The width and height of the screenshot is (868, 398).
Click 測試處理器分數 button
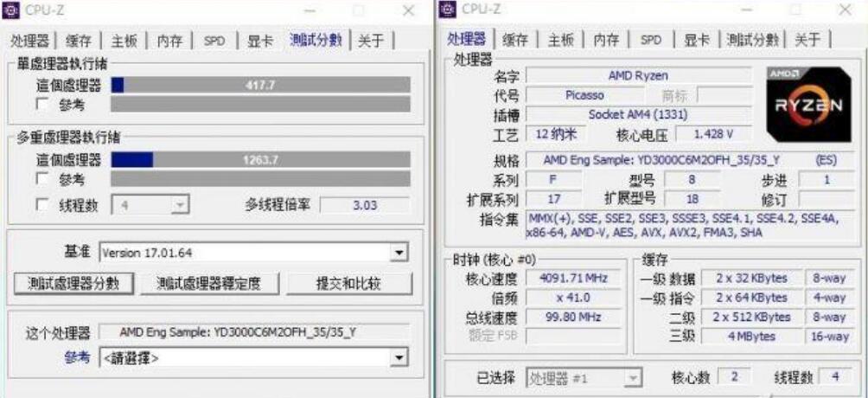[73, 284]
